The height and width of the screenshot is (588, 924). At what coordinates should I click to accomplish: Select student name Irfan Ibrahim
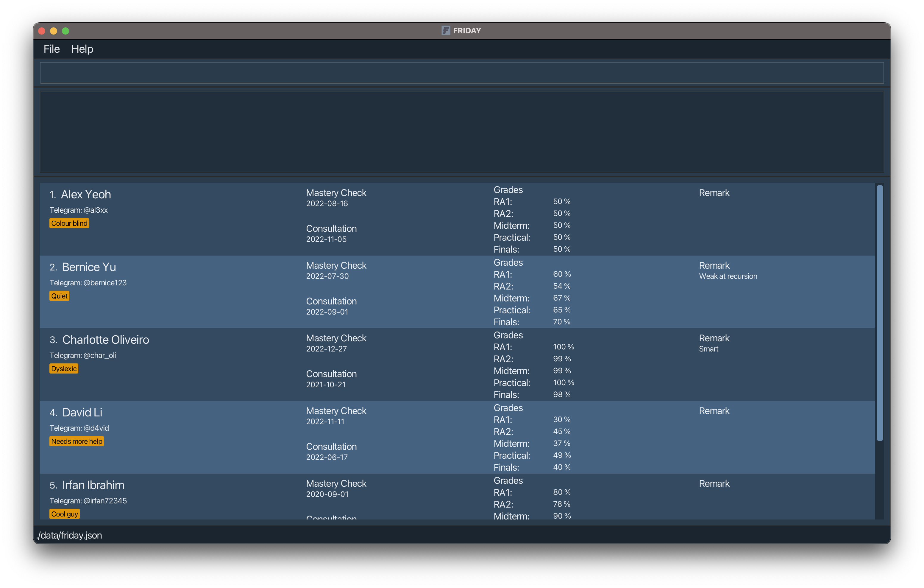pos(93,485)
